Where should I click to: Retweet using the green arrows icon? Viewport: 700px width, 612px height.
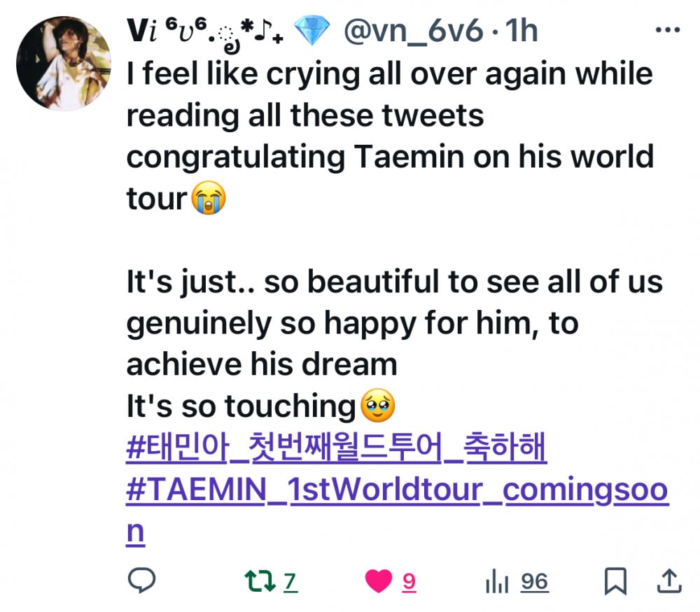(260, 581)
